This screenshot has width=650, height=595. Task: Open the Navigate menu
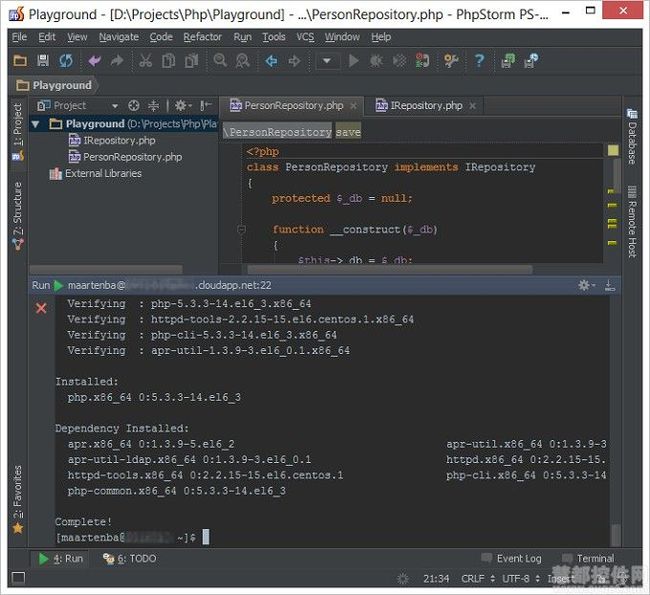point(119,37)
